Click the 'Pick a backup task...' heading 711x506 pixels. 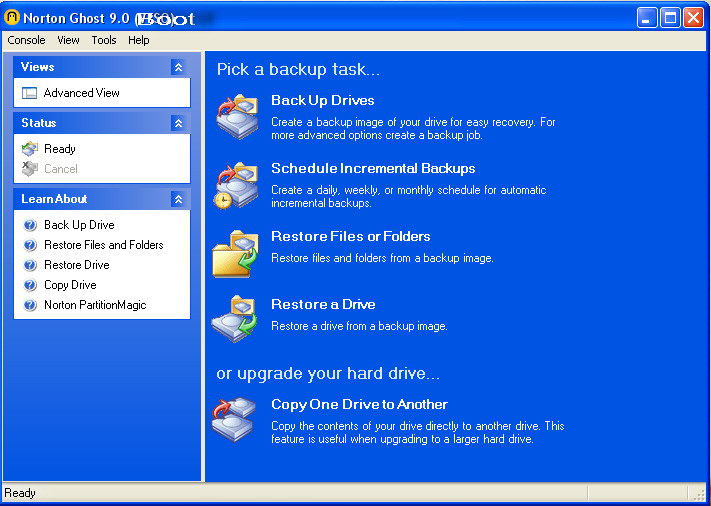tap(298, 69)
